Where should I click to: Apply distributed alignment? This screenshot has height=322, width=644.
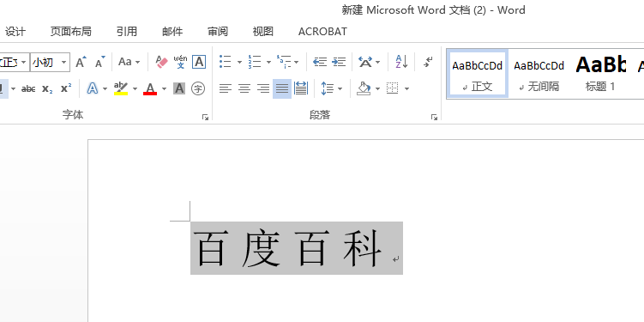coord(301,88)
